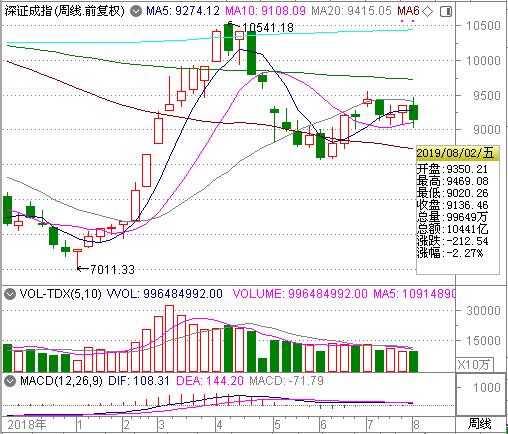Screen dimensions: 508x434
Task: Select the MA20: 9415.05 label
Action: 351,11
